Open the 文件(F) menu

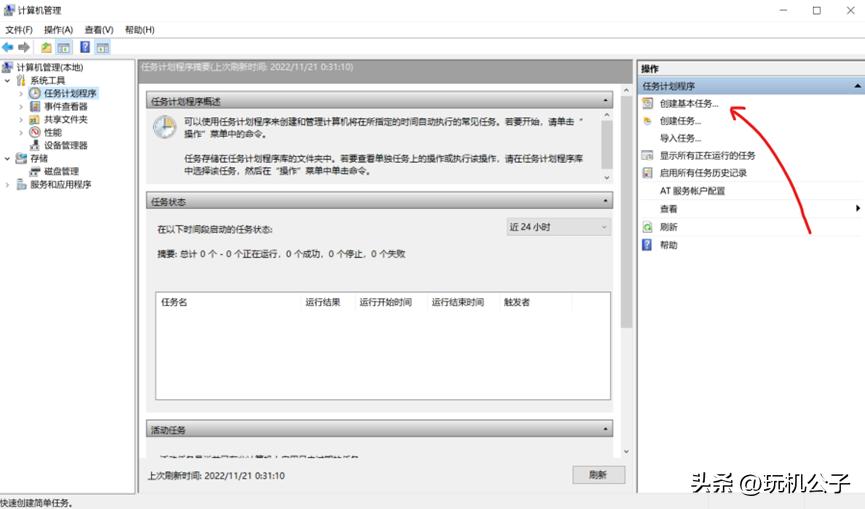tap(19, 30)
